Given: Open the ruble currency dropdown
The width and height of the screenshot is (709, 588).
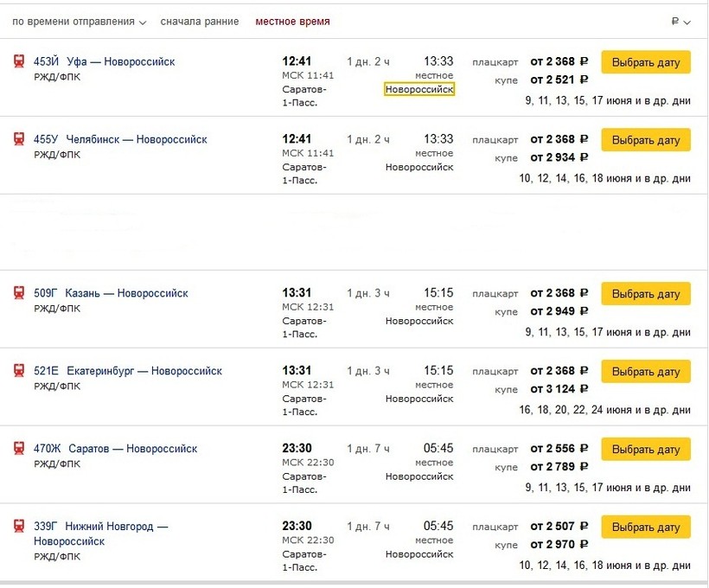Looking at the screenshot, I should click(x=680, y=22).
